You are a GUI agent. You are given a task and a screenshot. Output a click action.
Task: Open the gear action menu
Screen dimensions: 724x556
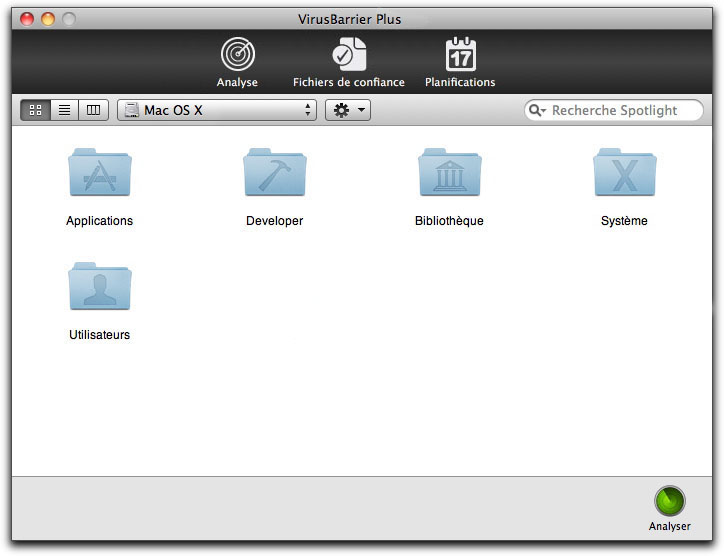348,110
